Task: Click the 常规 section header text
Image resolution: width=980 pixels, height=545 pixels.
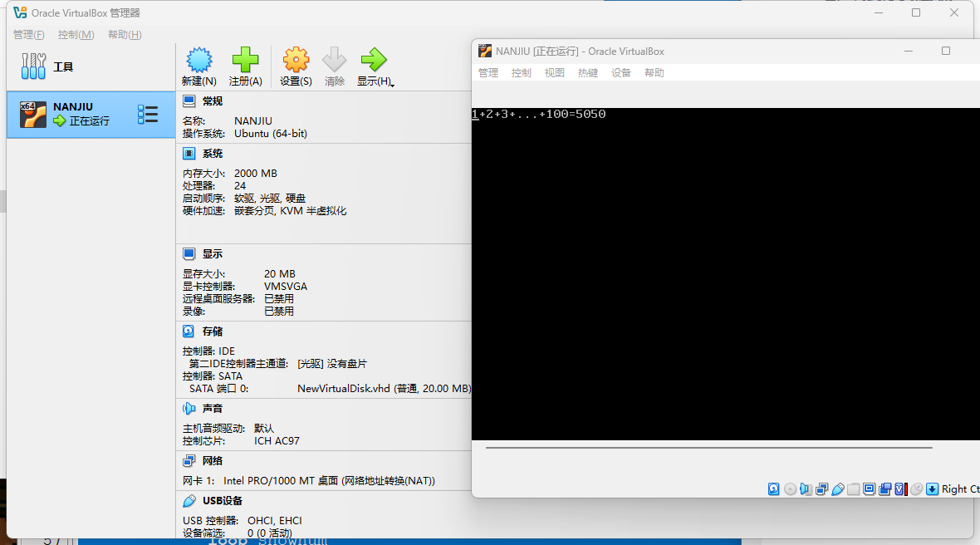Action: coord(212,101)
